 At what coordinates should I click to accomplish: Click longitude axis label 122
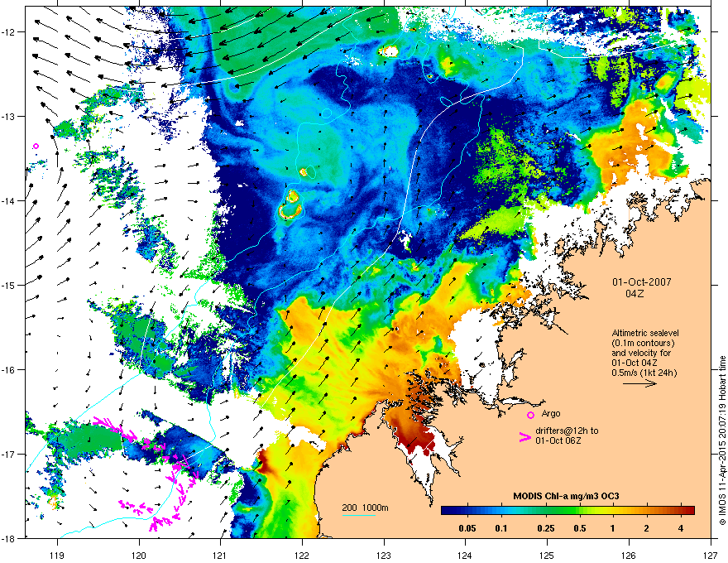pos(302,555)
